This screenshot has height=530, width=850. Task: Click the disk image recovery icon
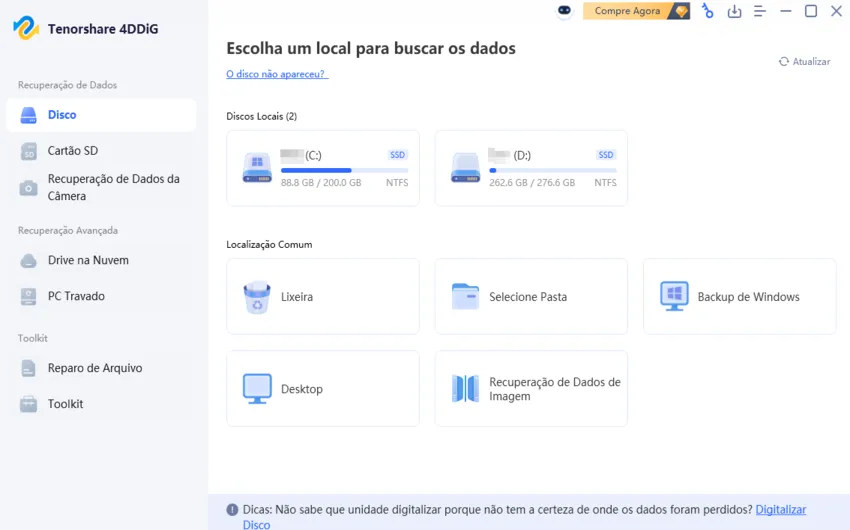pyautogui.click(x=466, y=389)
